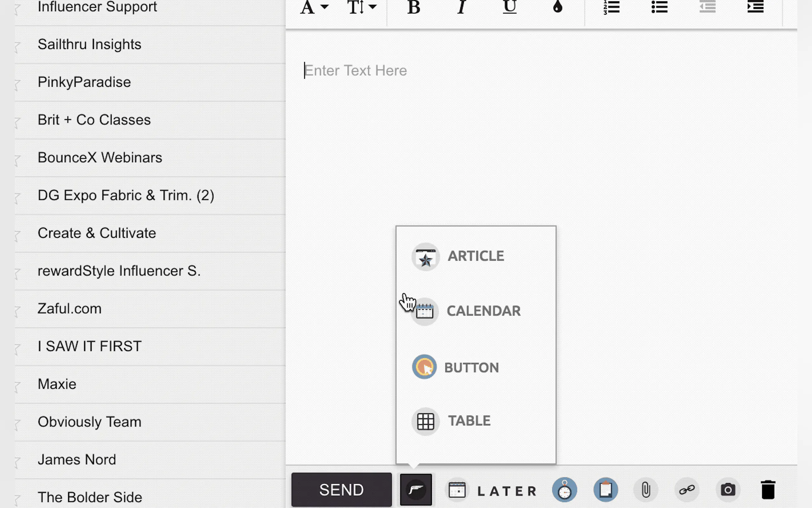The height and width of the screenshot is (508, 812).
Task: Decrease indent of the text
Action: click(x=707, y=7)
